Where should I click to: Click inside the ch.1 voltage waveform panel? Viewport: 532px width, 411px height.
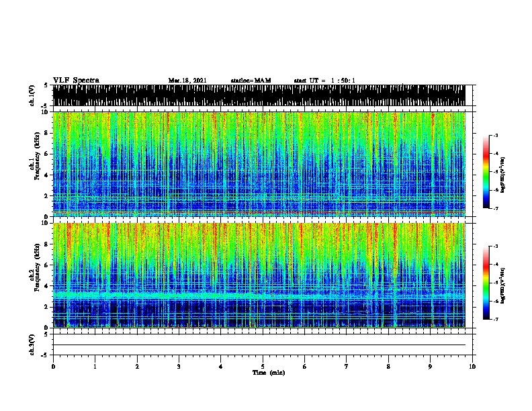pyautogui.click(x=259, y=95)
